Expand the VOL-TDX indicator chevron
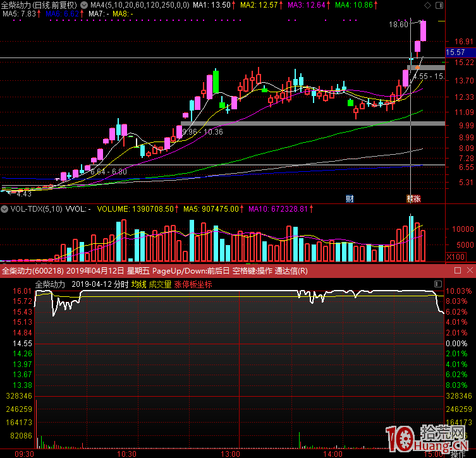 point(4,209)
